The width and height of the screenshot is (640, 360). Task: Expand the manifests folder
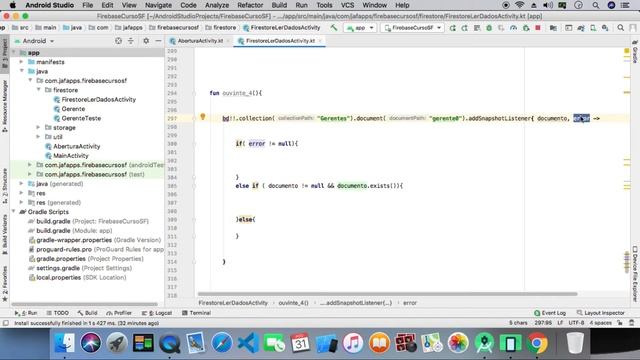click(x=22, y=62)
